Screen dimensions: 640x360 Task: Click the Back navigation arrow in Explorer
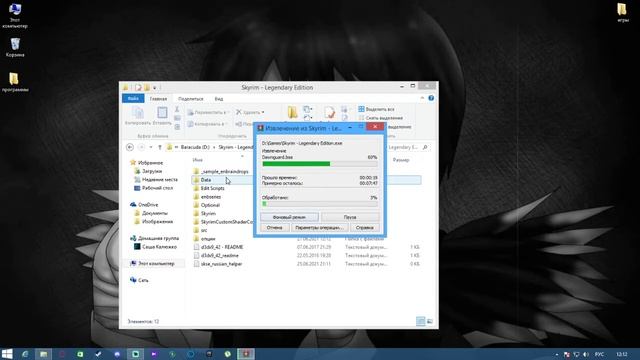(x=130, y=147)
